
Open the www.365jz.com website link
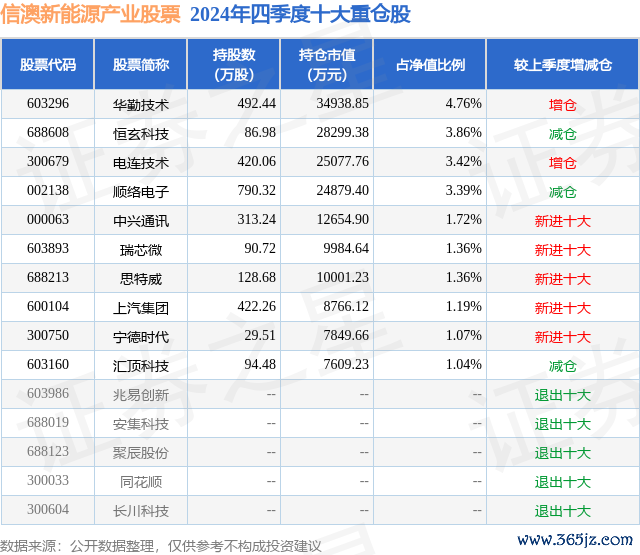tap(575, 540)
